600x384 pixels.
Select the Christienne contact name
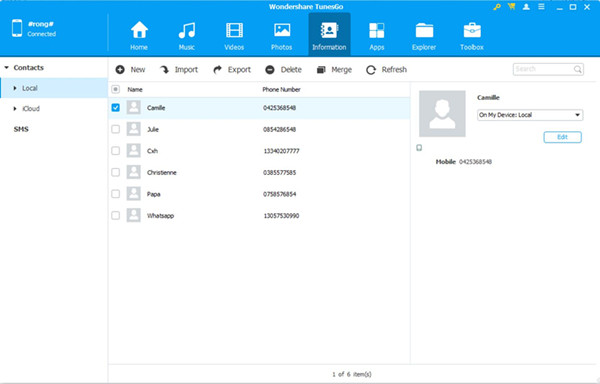[x=162, y=172]
